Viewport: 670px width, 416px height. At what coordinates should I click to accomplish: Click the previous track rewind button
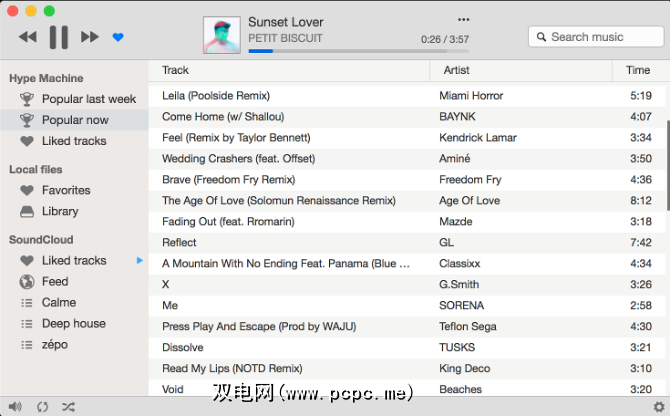(x=28, y=37)
